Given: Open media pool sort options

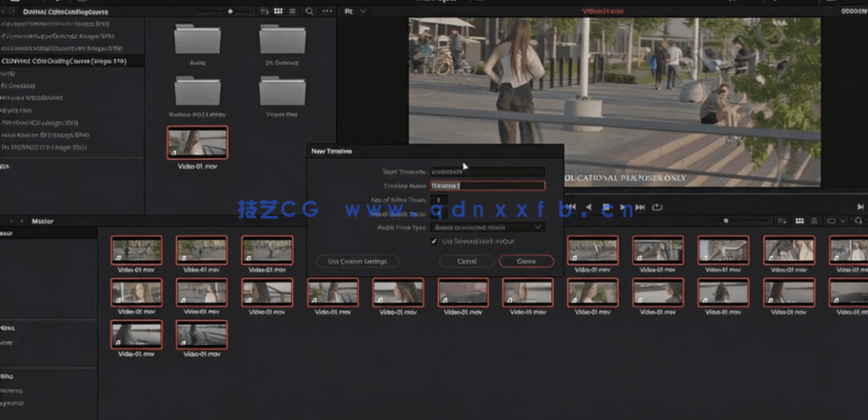Looking at the screenshot, I should tap(781, 221).
